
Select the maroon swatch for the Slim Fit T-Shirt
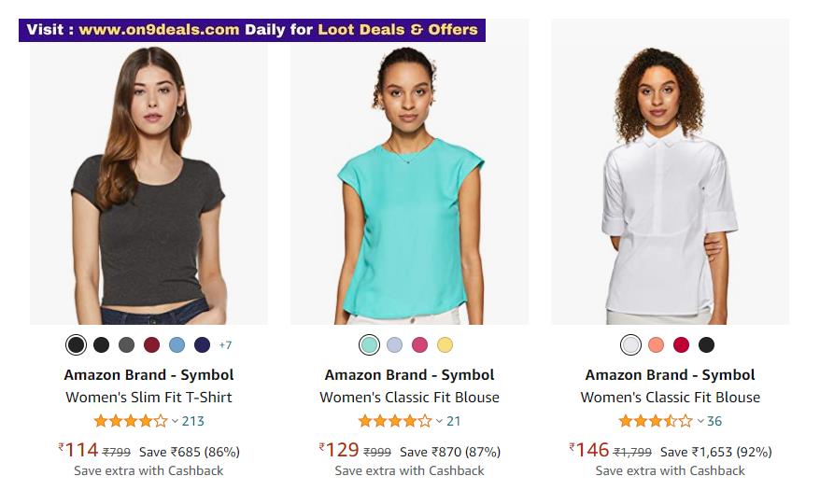(x=151, y=345)
